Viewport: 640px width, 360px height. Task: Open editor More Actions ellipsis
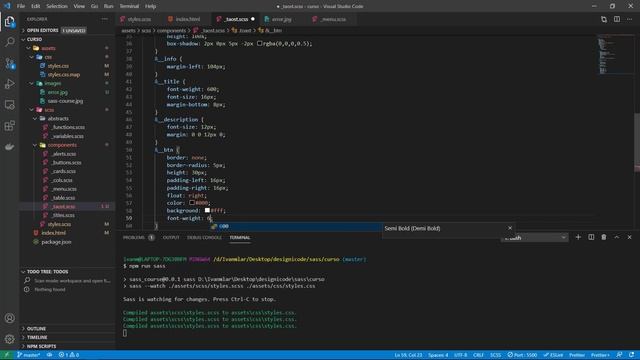coord(630,19)
